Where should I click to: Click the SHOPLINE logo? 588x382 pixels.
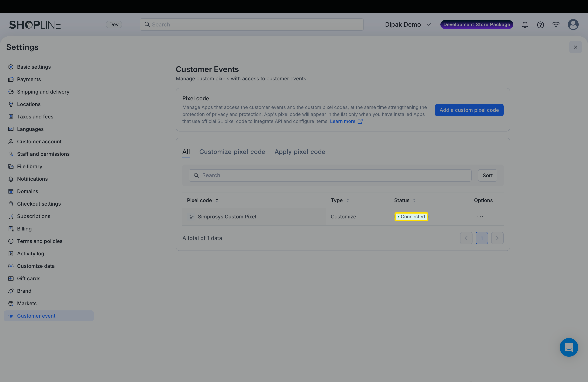tap(35, 25)
